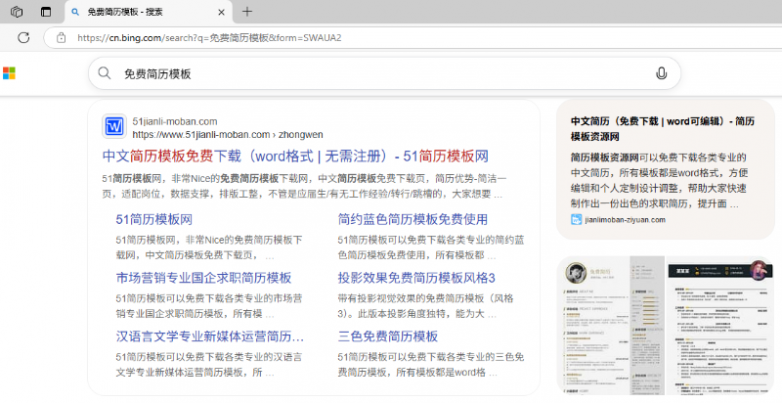Click the 免费简历模板 search query field
782x403 pixels.
384,74
